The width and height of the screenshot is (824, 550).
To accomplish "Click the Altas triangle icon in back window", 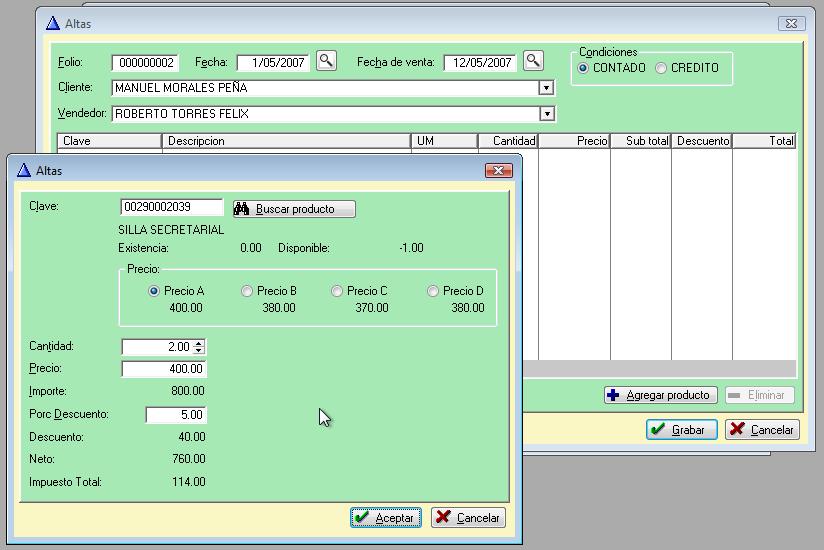I will 53,23.
